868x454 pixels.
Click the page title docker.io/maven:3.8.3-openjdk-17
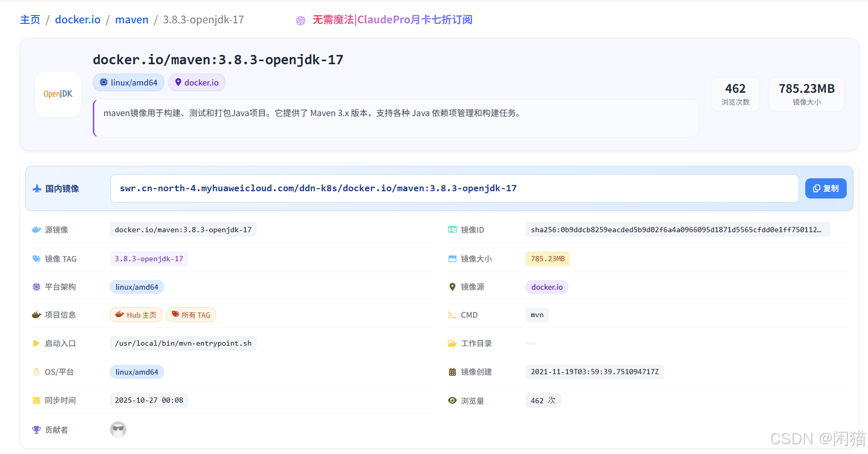click(x=218, y=60)
